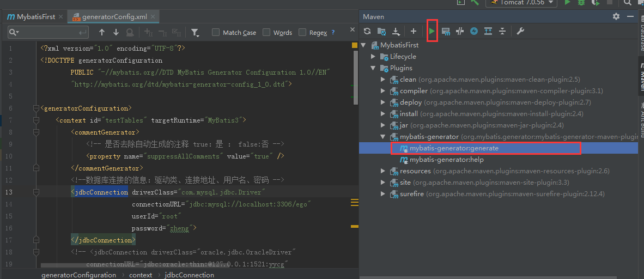Viewport: 644px width, 279px height.
Task: Expand all nodes in Maven tree
Action: tap(488, 31)
